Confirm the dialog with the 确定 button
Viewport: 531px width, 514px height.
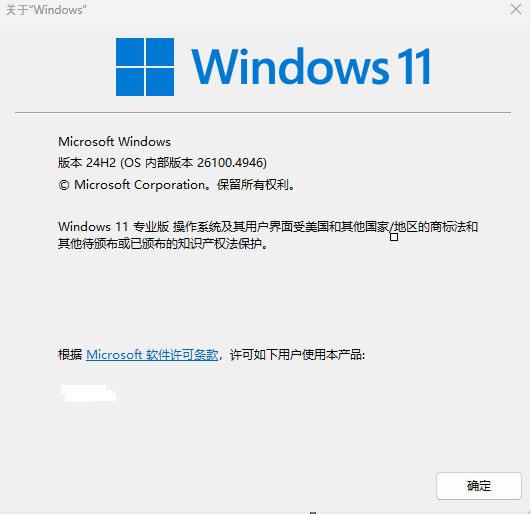479,486
